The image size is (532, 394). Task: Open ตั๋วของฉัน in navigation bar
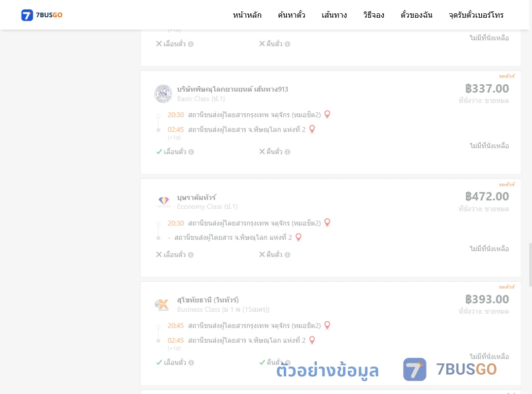[x=416, y=15]
